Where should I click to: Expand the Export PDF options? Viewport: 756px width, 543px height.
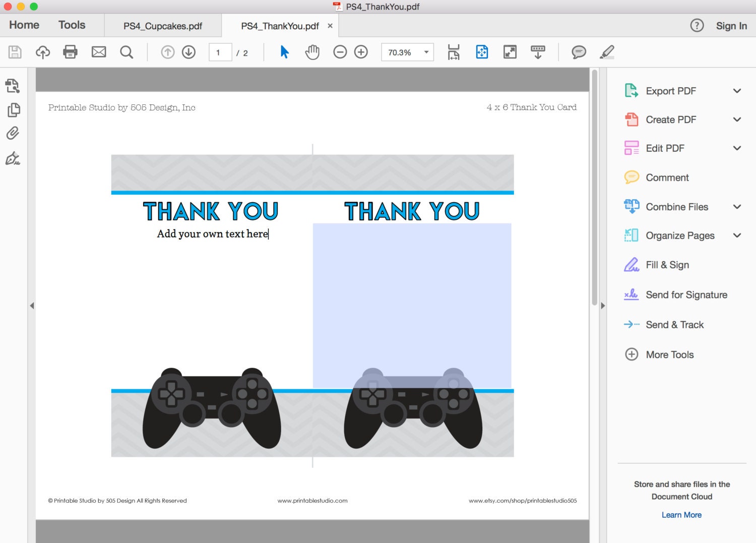click(737, 91)
